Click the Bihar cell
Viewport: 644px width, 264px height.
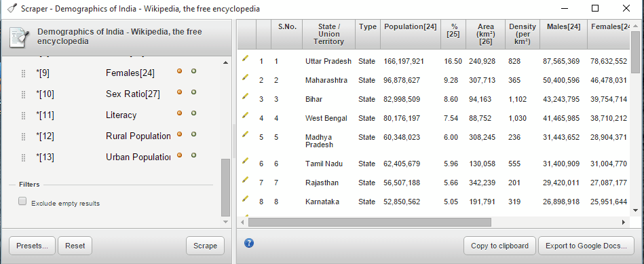click(x=314, y=99)
